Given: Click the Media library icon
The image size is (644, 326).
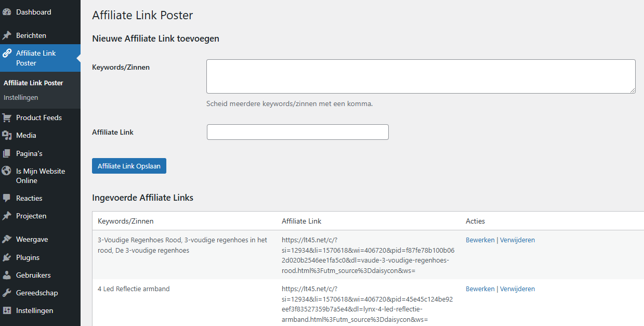Looking at the screenshot, I should (7, 135).
